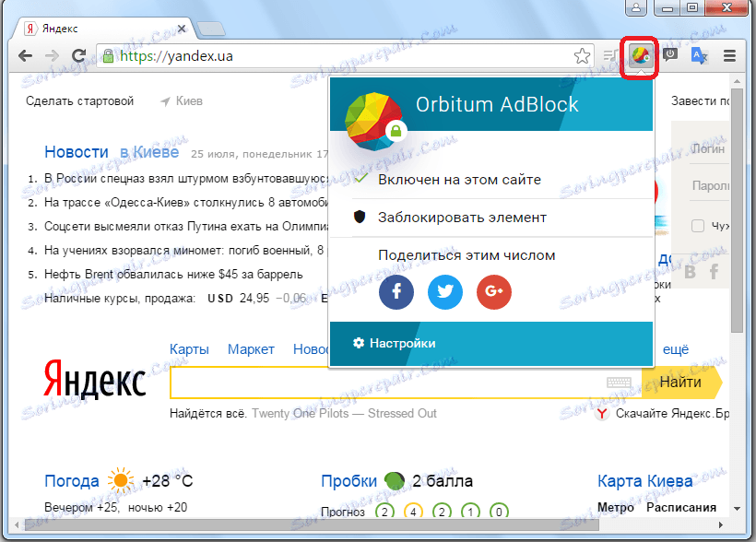Select the Яндекс tab
This screenshot has width=756, height=542.
click(x=105, y=29)
